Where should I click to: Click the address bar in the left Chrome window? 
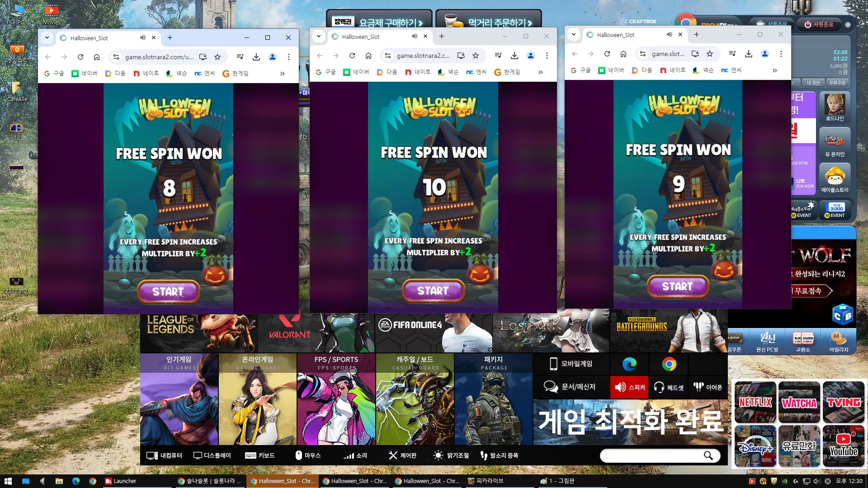coord(159,57)
